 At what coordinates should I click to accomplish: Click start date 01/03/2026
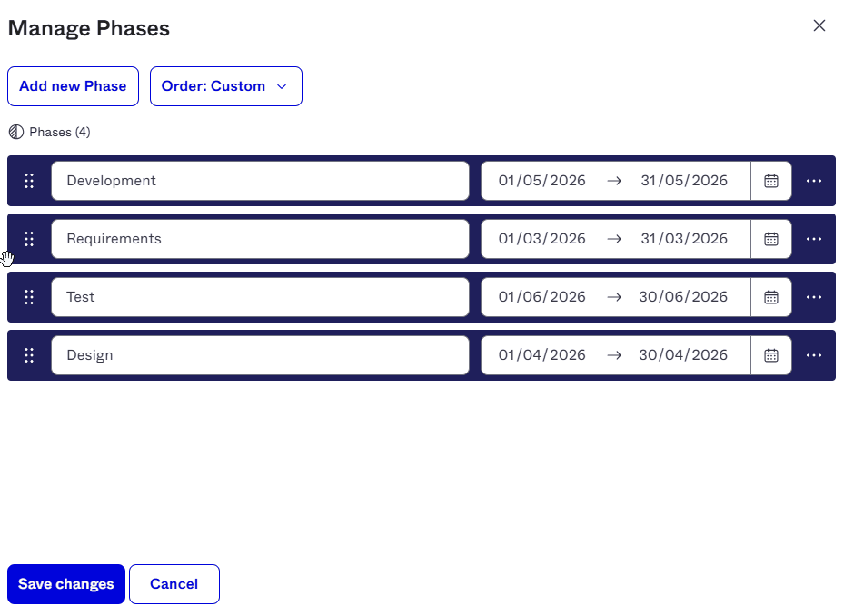(542, 239)
